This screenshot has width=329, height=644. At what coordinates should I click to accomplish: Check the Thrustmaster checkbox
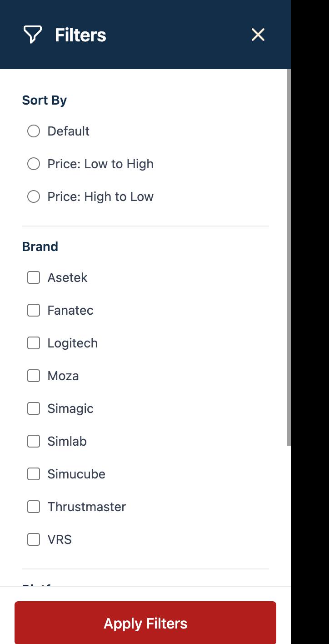pos(34,507)
